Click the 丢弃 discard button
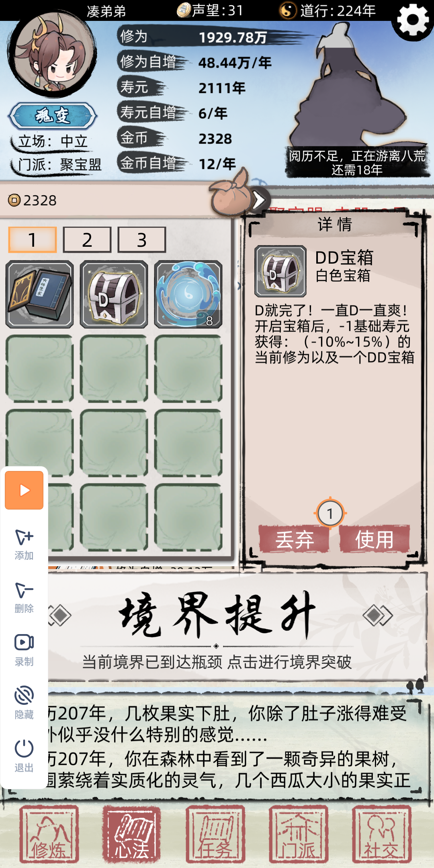Image resolution: width=434 pixels, height=868 pixels. (x=294, y=539)
